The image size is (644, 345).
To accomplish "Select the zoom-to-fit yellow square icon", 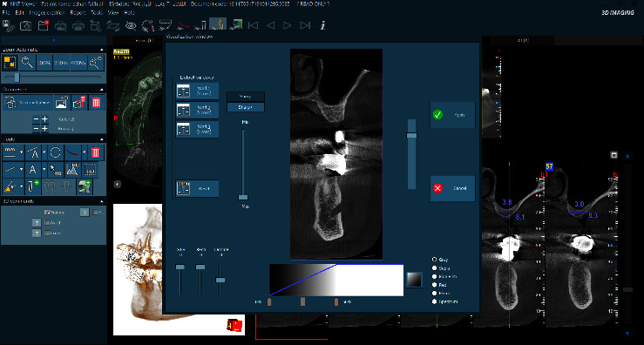I will coord(10,63).
